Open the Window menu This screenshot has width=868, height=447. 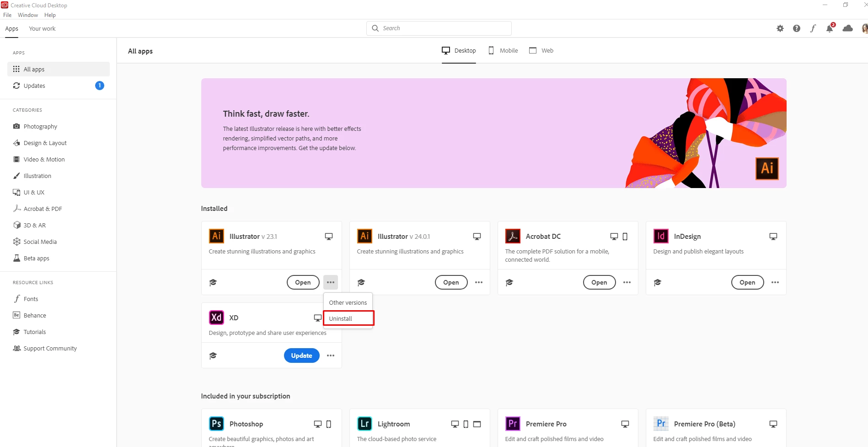[28, 15]
